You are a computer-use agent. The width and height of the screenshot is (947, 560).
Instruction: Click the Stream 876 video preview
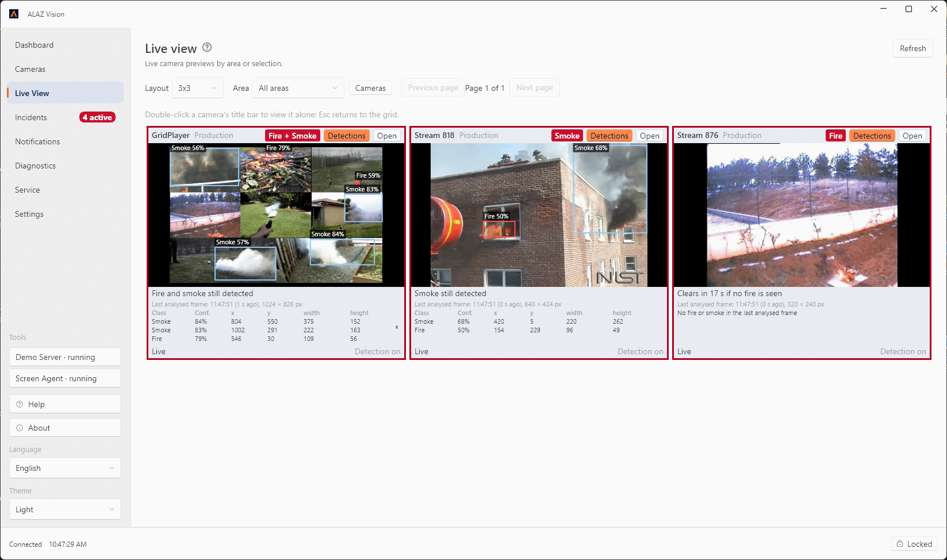click(802, 215)
